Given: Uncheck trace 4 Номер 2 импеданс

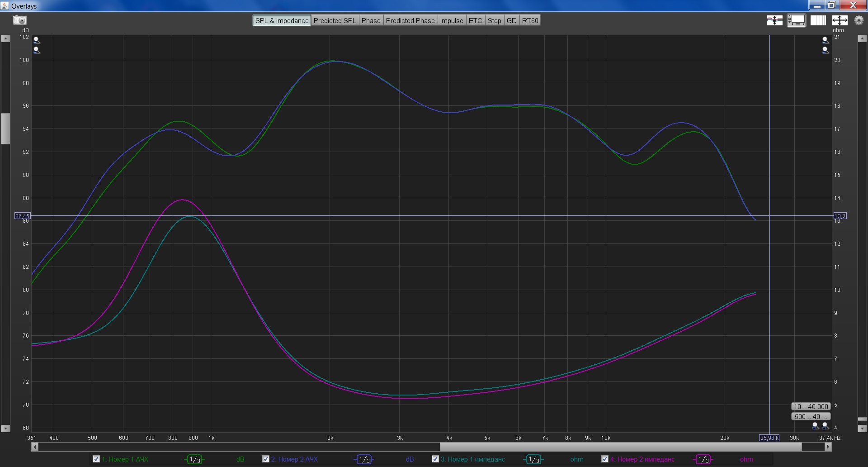Looking at the screenshot, I should coord(605,459).
